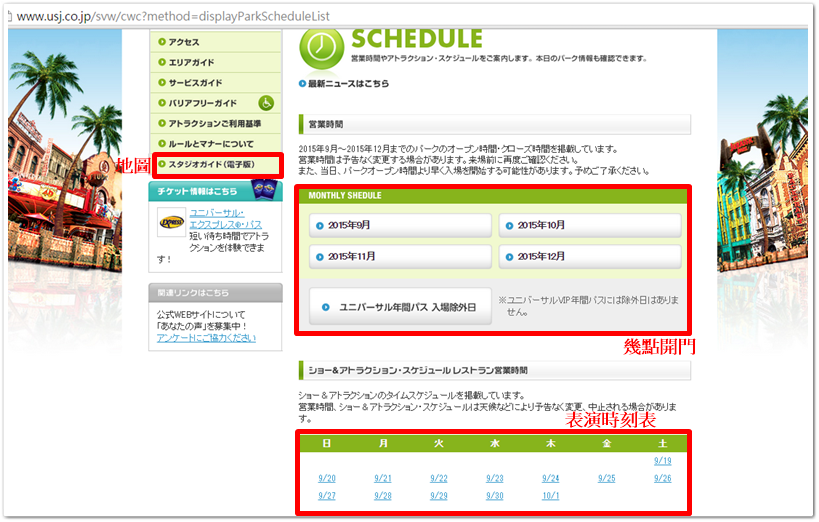Click the bullet icon beside アクセス
The width and height of the screenshot is (819, 522).
pos(162,42)
